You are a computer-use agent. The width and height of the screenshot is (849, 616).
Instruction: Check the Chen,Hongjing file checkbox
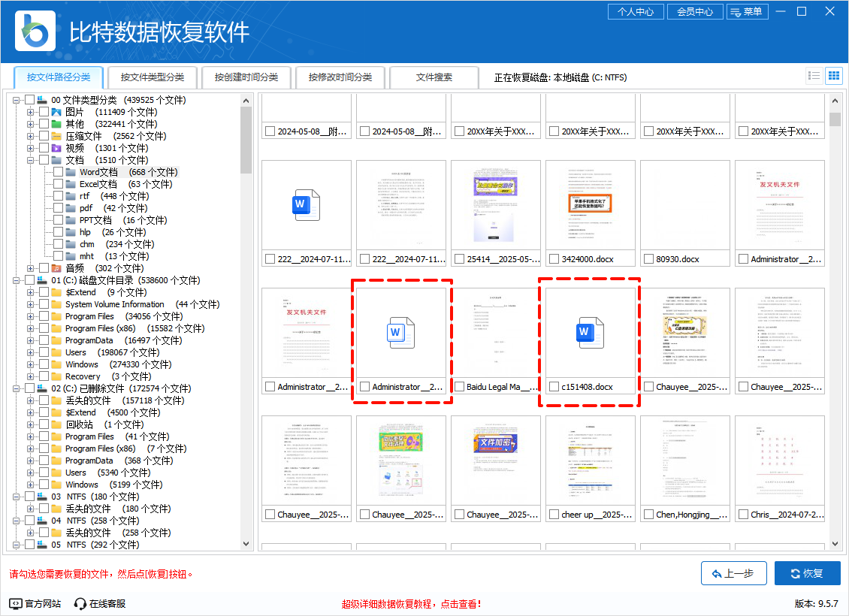click(648, 515)
